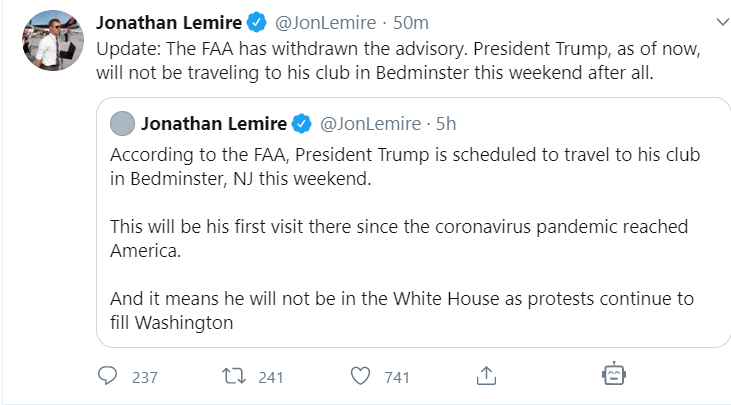Viewport: 731px width, 405px height.
Task: Open the Jonathan Lemire author name at top
Action: coord(169,23)
